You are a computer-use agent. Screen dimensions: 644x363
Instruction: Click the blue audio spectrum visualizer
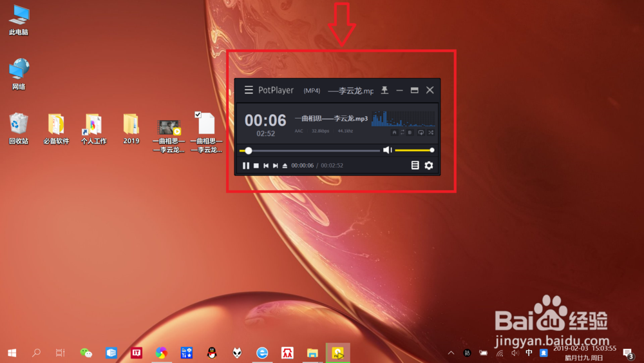point(403,119)
